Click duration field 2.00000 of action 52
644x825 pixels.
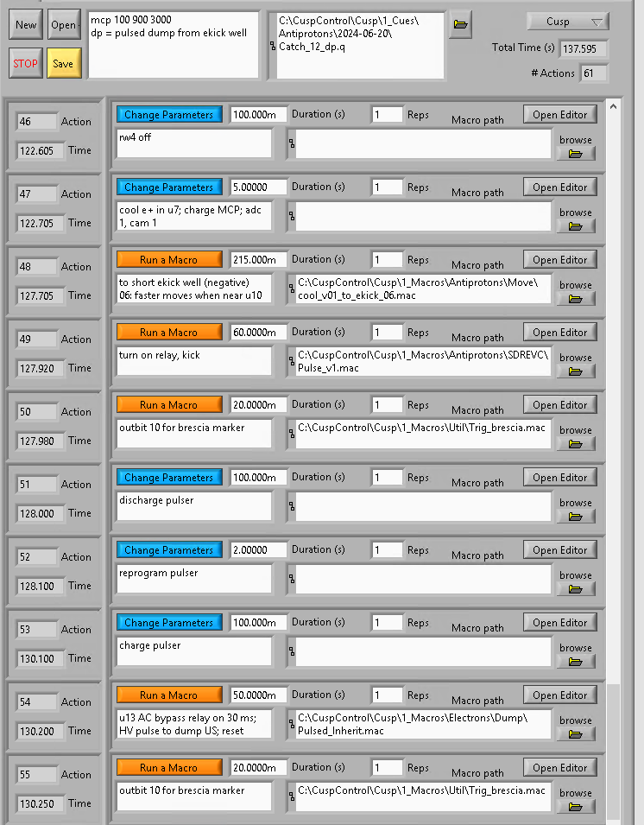click(259, 550)
